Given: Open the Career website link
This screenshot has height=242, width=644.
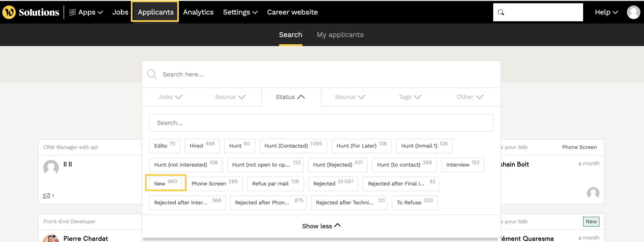Looking at the screenshot, I should (292, 12).
